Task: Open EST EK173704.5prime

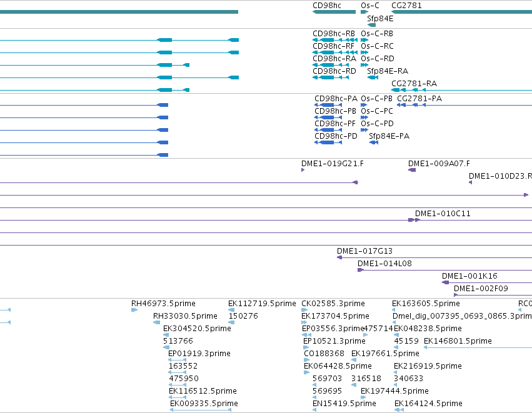Action: 335,316
